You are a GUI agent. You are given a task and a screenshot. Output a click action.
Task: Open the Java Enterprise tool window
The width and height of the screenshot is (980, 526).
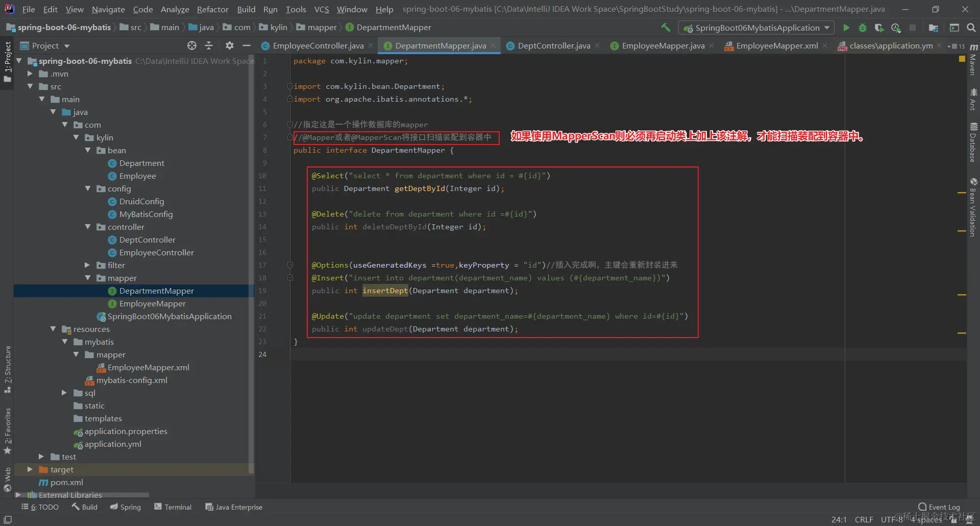pos(234,507)
